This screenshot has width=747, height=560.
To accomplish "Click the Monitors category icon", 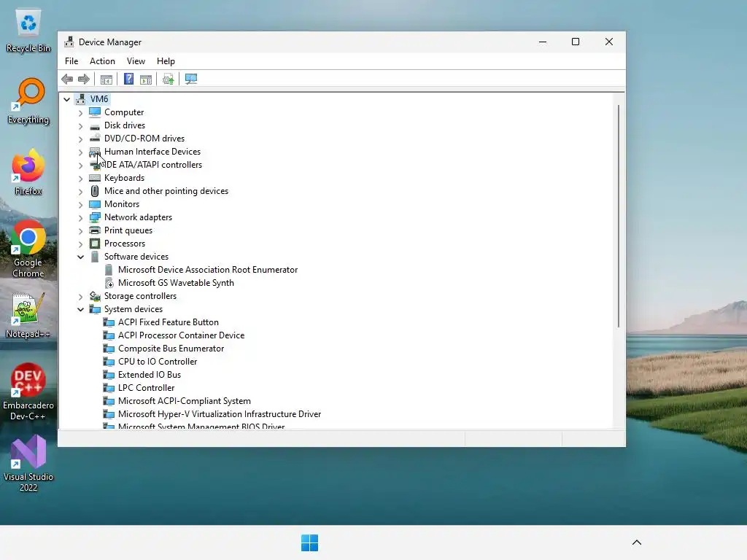I will pos(95,204).
